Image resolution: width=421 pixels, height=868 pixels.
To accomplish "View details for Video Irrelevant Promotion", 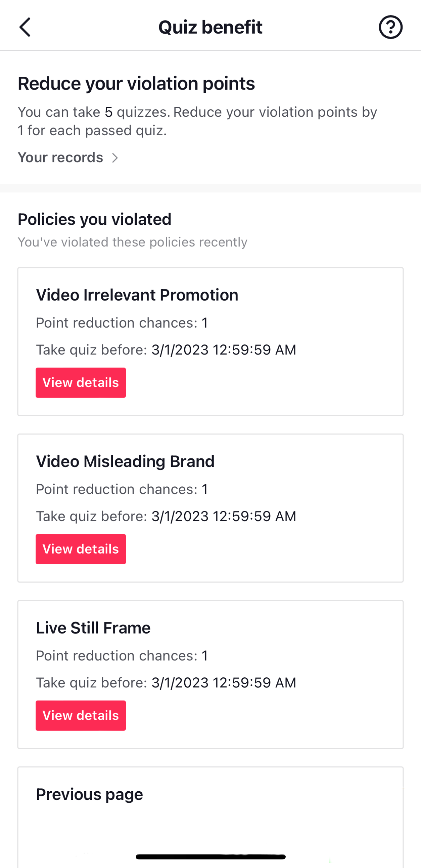I will [x=81, y=383].
